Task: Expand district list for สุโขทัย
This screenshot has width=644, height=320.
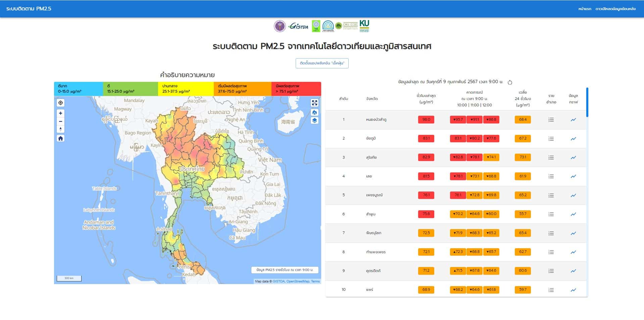Action: click(551, 158)
